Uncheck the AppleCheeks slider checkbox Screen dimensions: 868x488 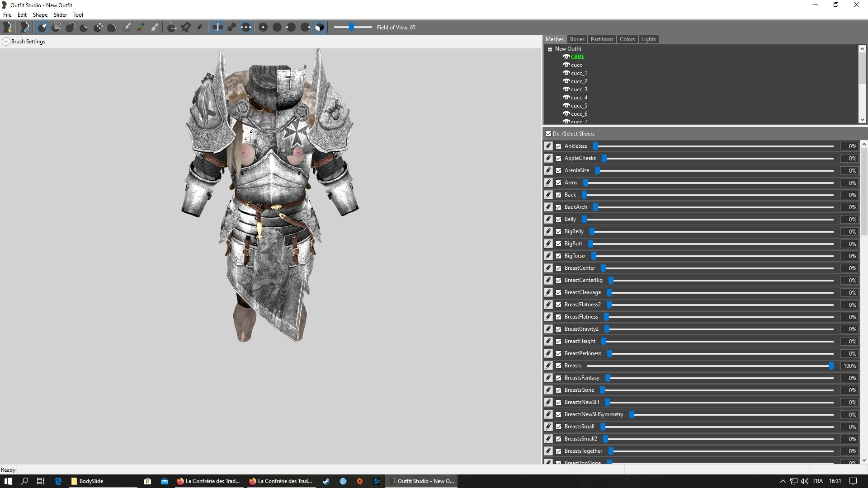(x=559, y=158)
